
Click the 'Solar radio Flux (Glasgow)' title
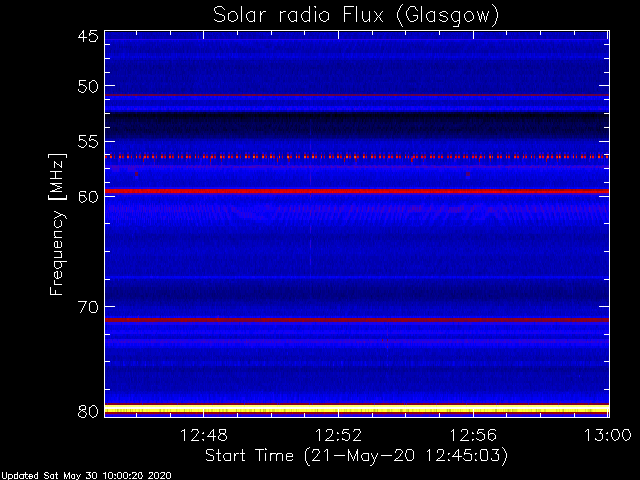click(x=356, y=16)
